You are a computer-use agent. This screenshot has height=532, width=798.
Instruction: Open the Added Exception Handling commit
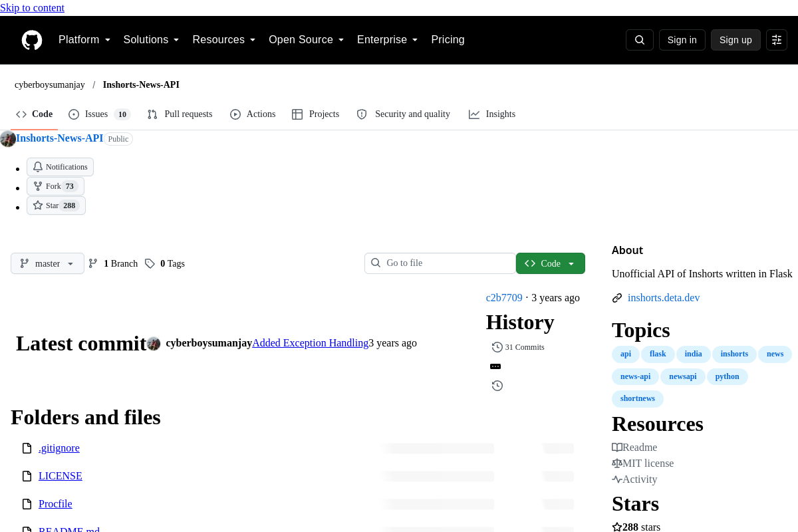(310, 343)
